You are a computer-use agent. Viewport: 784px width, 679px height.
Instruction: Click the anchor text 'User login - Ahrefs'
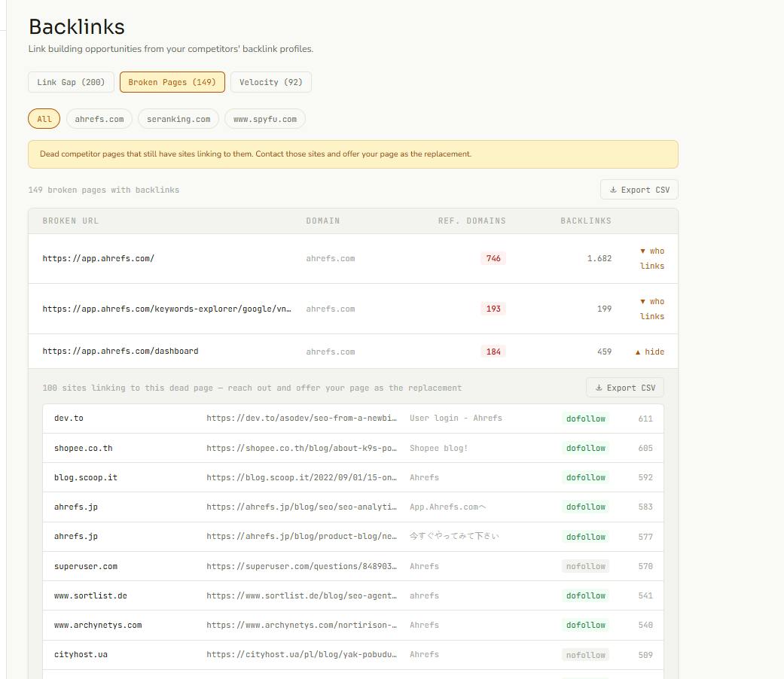coord(456,419)
